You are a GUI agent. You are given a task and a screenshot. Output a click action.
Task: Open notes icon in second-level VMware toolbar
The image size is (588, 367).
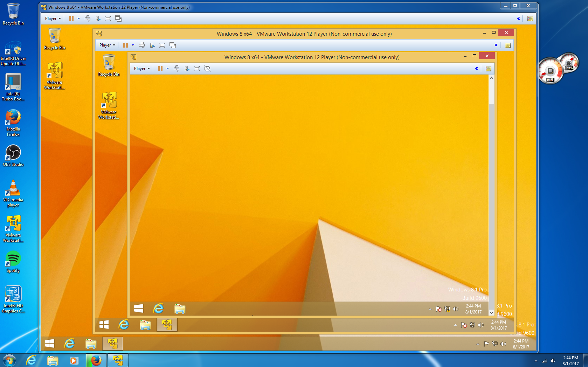pyautogui.click(x=508, y=45)
